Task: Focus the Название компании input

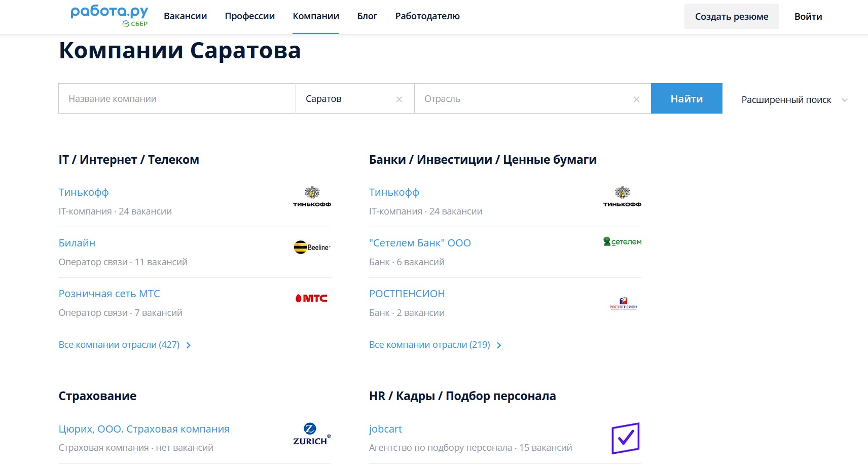Action: (177, 98)
